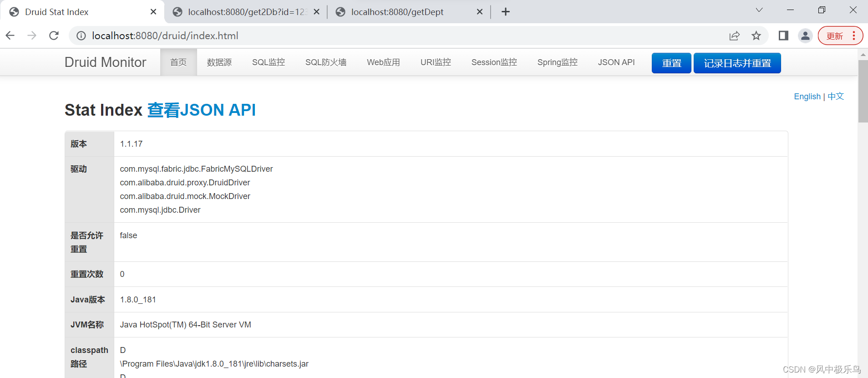Viewport: 868px width, 378px height.
Task: Select Java HotSpot(TM) 64-Bit Server VM text
Action: point(185,325)
